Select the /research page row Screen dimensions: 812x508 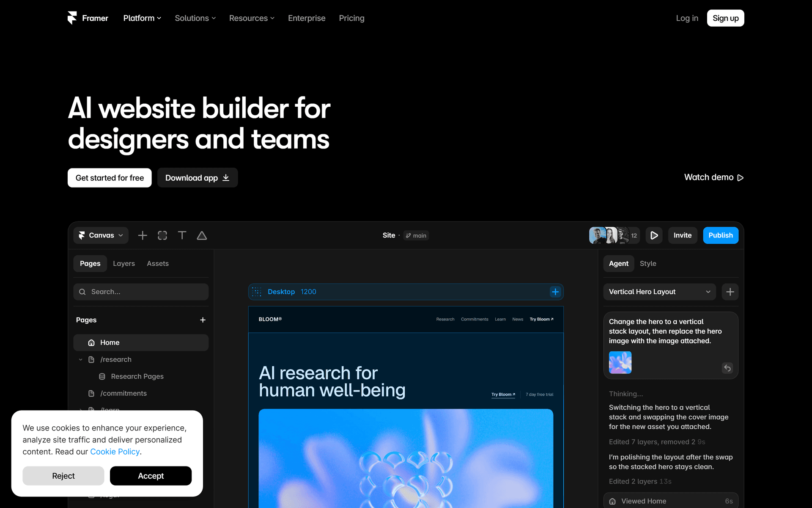pos(141,359)
